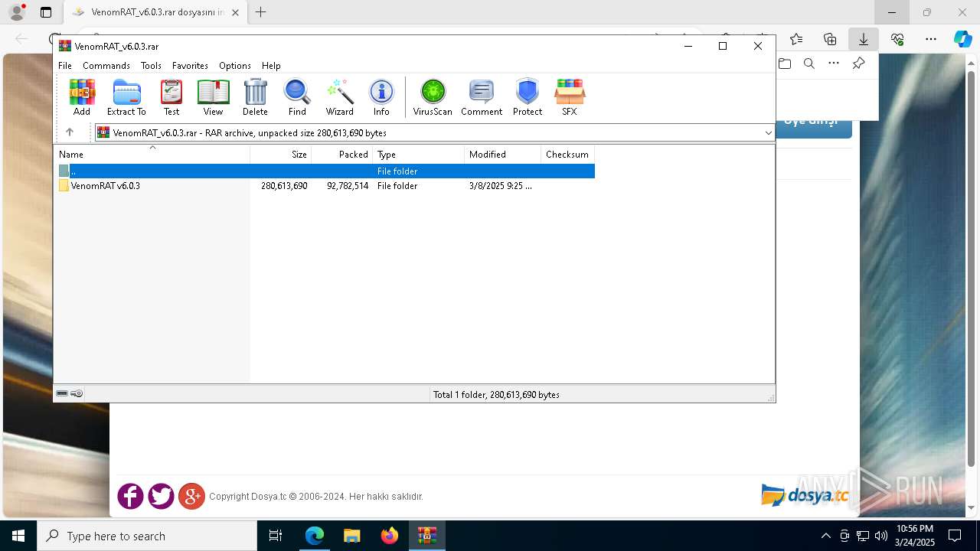
Task: Open the Options menu
Action: coord(235,66)
